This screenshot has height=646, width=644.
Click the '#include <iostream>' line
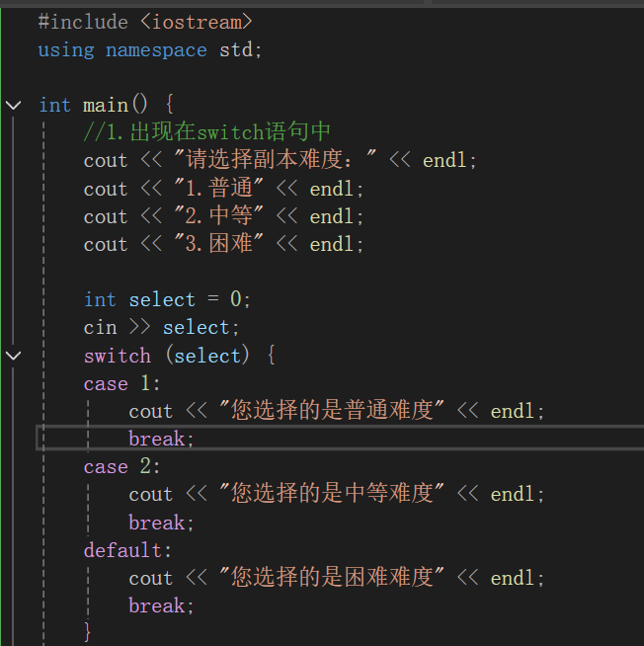(x=144, y=22)
